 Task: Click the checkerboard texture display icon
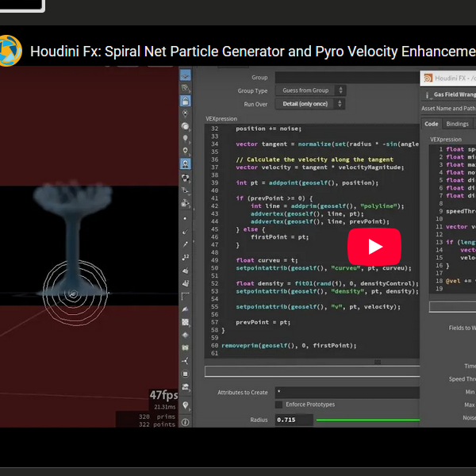[185, 322]
